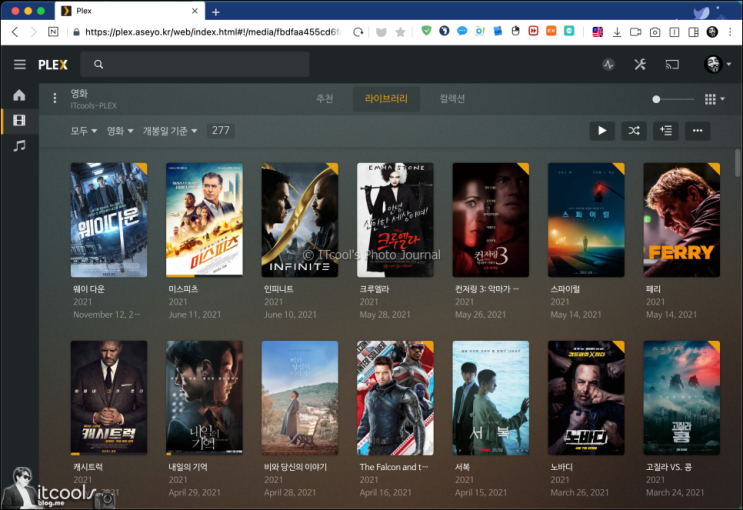Select the Music library icon
This screenshot has height=510, width=743.
point(19,146)
